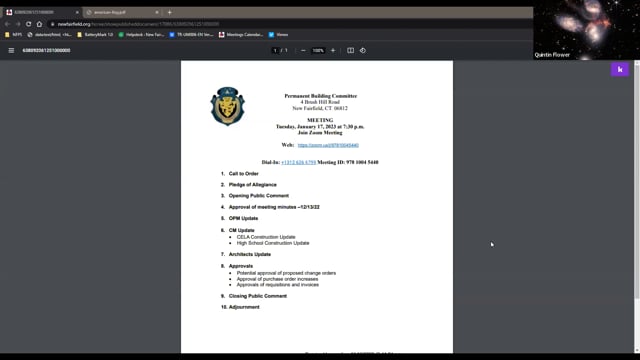
Task: Click the site lock icon in address bar
Action: click(52, 24)
